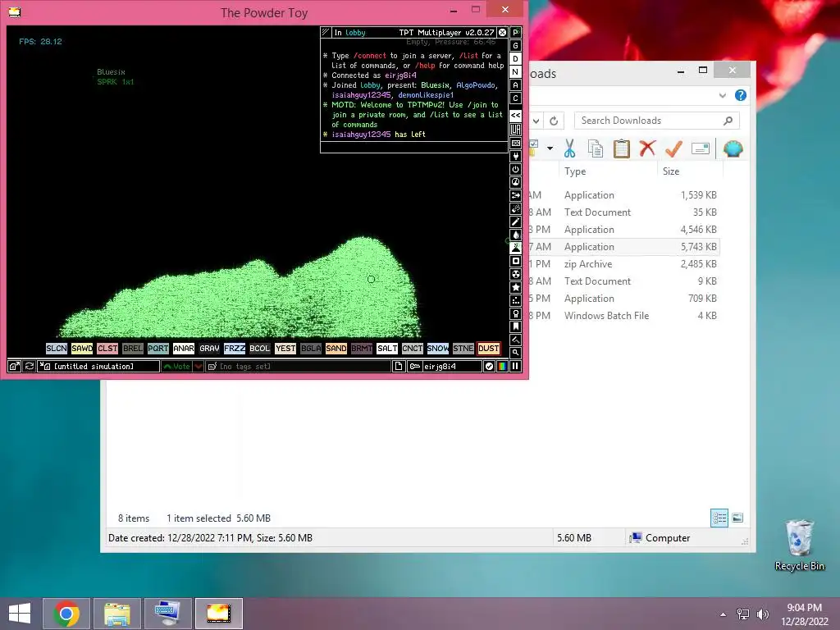
Task: Click the green Vote up button
Action: (177, 367)
